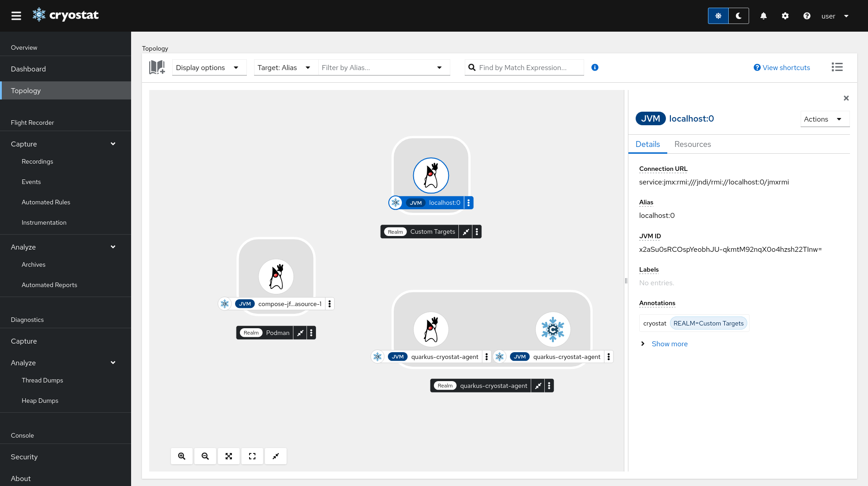The width and height of the screenshot is (868, 486).
Task: Select light theme toggle
Action: tap(718, 16)
